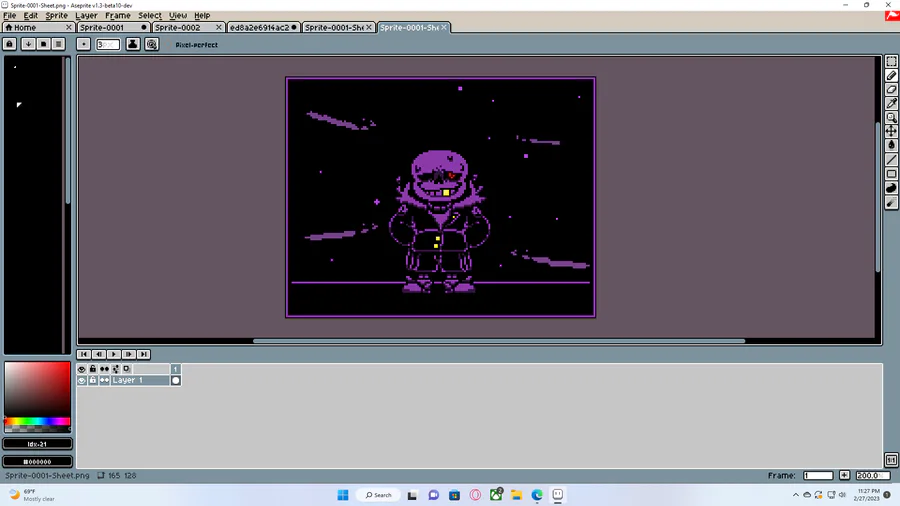Toggle Layer 1 lock icon
The image size is (900, 506).
(93, 380)
